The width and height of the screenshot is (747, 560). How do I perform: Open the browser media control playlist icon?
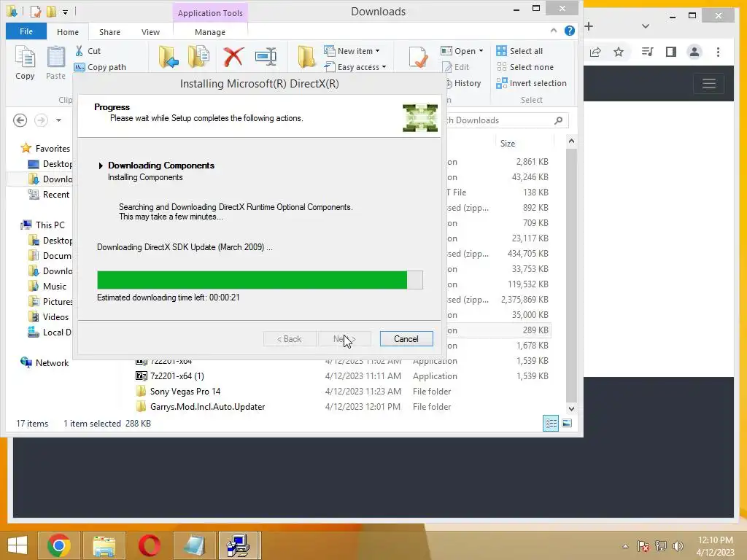click(x=648, y=52)
